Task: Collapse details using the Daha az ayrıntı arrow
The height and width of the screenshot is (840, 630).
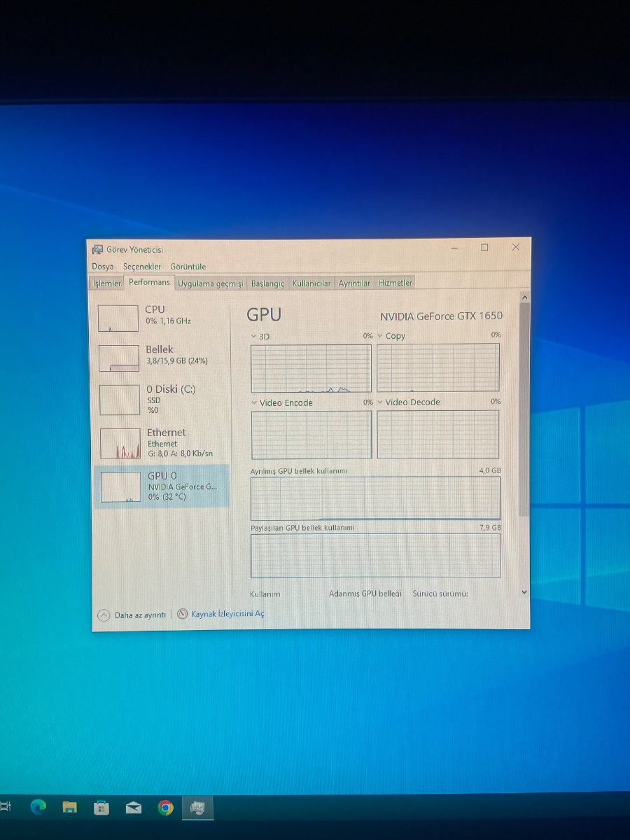Action: tap(104, 615)
